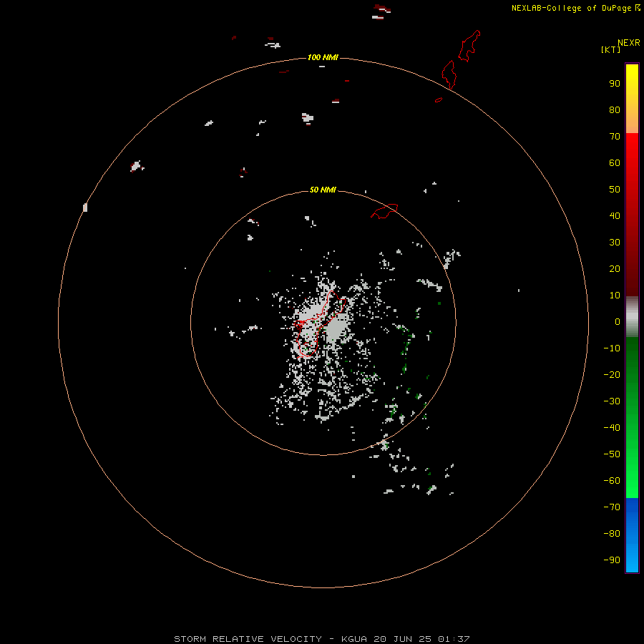This screenshot has height=644, width=644.
Task: Click the 60 value on the velocity scale
Action: 615,162
